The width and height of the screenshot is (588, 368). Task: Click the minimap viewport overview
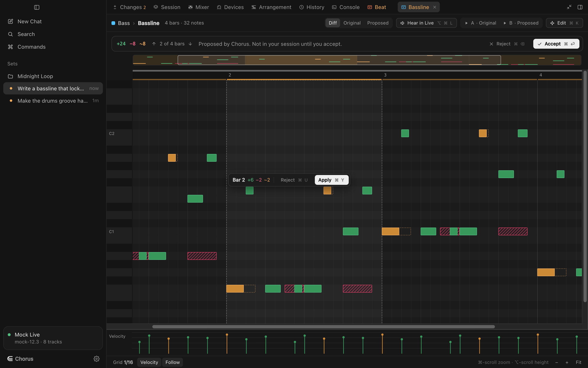339,60
